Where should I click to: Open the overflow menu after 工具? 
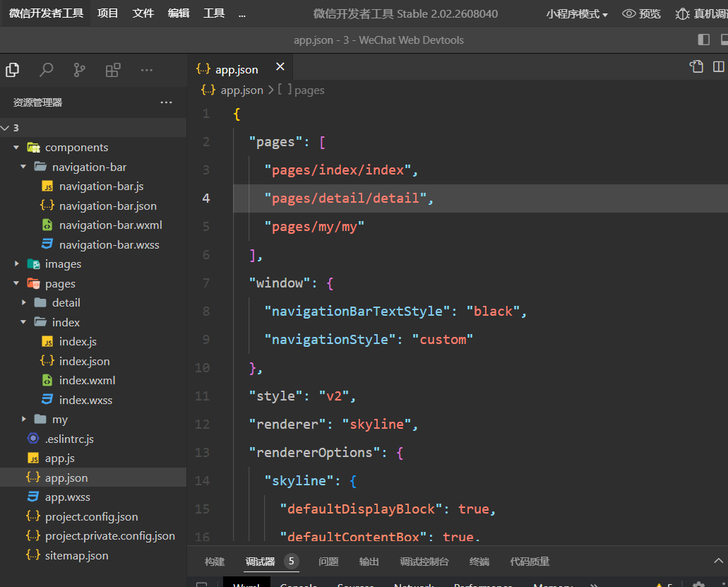[242, 14]
